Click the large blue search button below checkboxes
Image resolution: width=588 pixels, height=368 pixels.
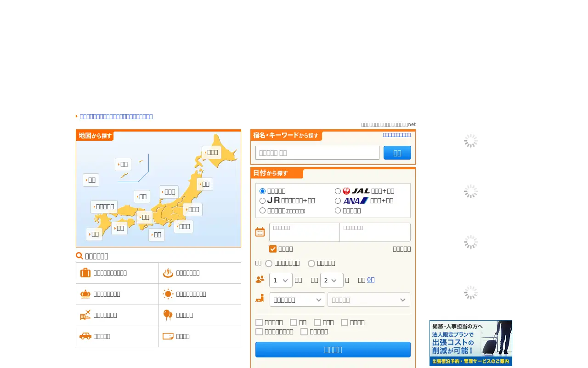pos(333,350)
